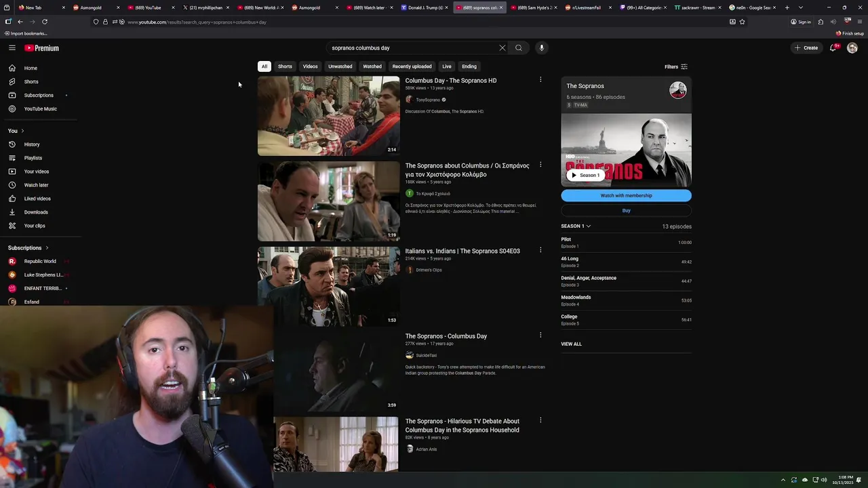This screenshot has width=868, height=488.
Task: Select the Watched filter chip
Action: tap(372, 66)
